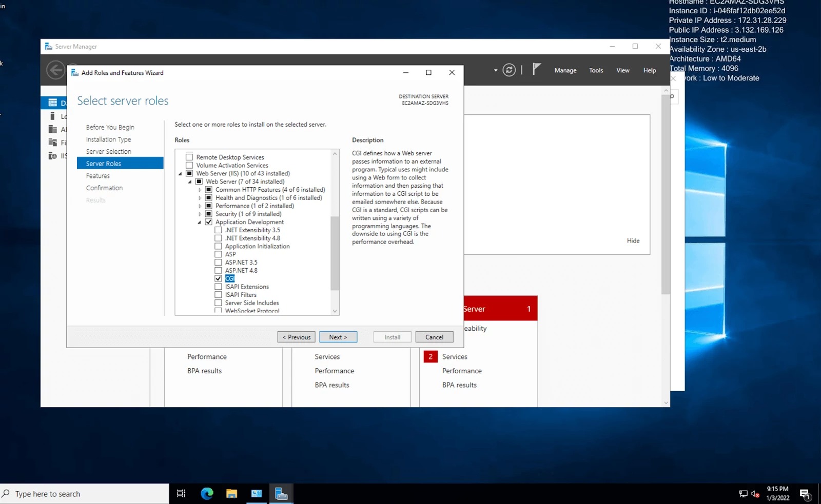The height and width of the screenshot is (504, 821).
Task: Click the Previous button
Action: coord(297,337)
